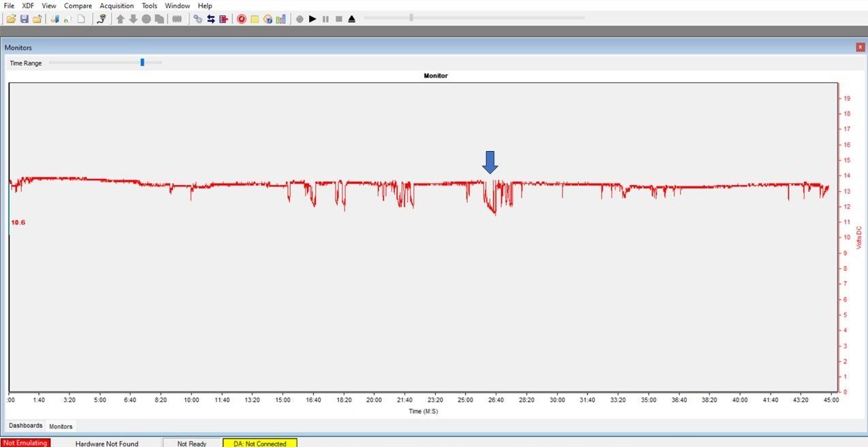Switch to the Monitors bottom tab

coord(61,427)
